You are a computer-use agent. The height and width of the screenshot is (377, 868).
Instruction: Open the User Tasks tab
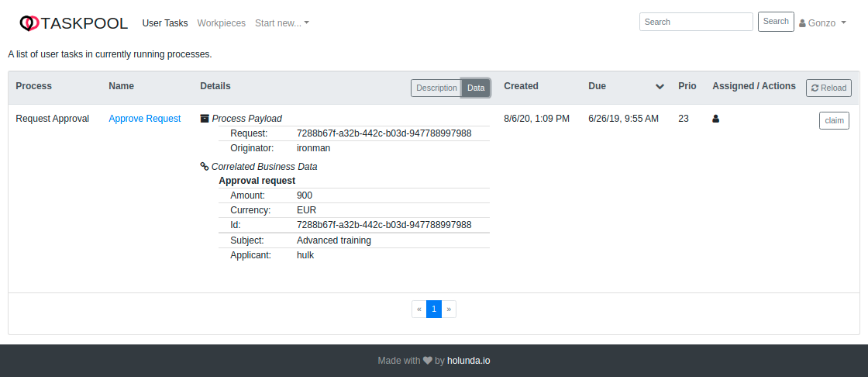(165, 23)
